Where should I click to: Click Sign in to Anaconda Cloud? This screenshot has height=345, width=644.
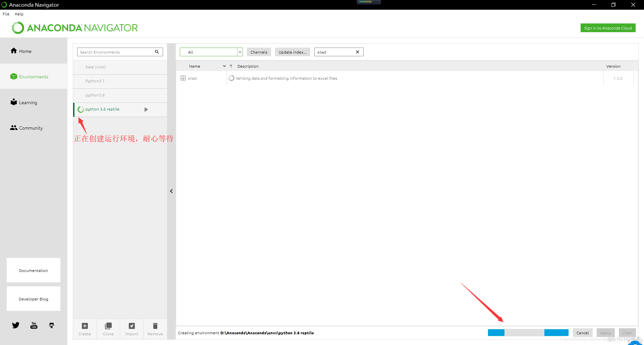tap(608, 28)
